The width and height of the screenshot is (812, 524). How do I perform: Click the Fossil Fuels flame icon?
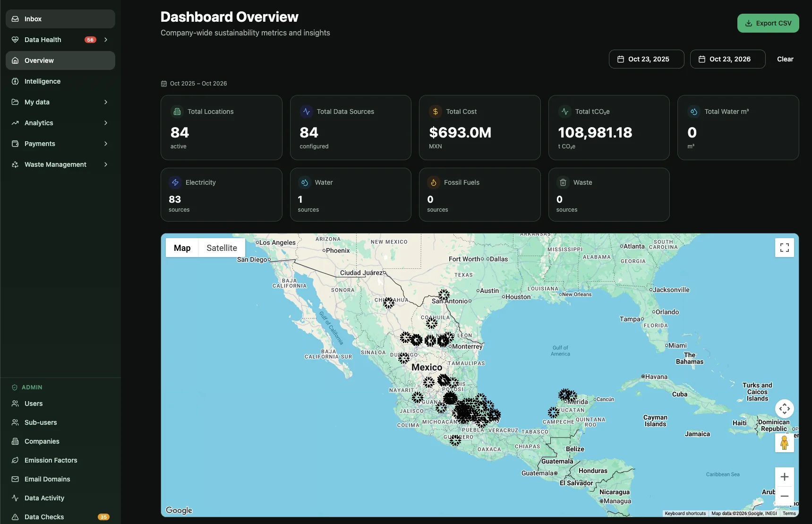tap(434, 182)
